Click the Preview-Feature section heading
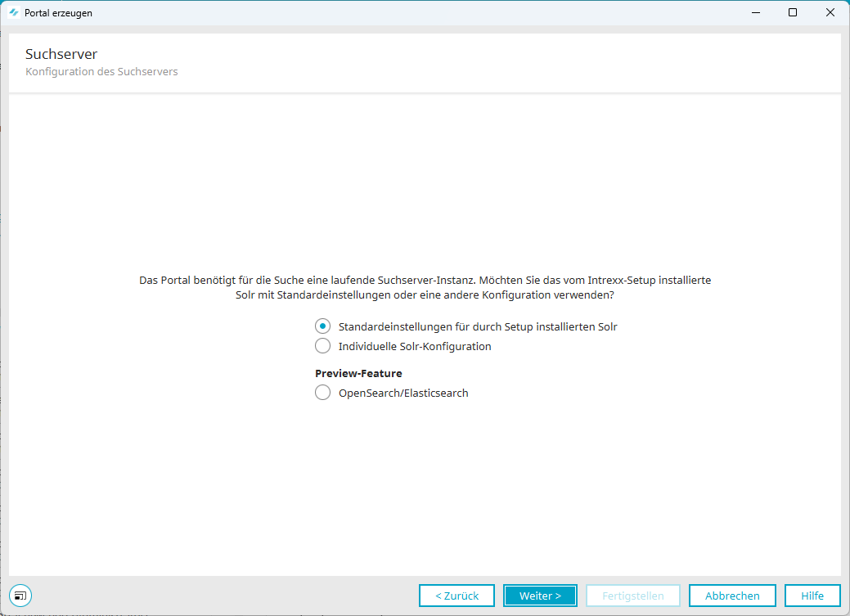The height and width of the screenshot is (616, 850). [358, 373]
